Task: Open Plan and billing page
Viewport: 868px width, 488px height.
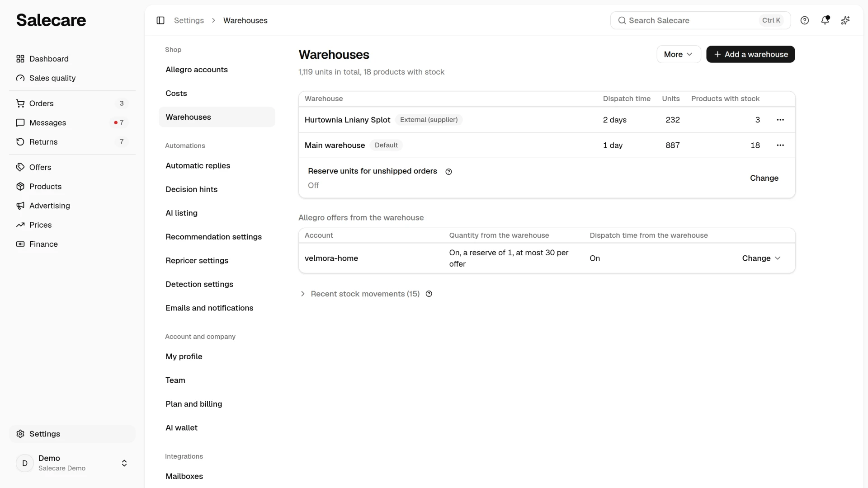Action: [x=217, y=404]
